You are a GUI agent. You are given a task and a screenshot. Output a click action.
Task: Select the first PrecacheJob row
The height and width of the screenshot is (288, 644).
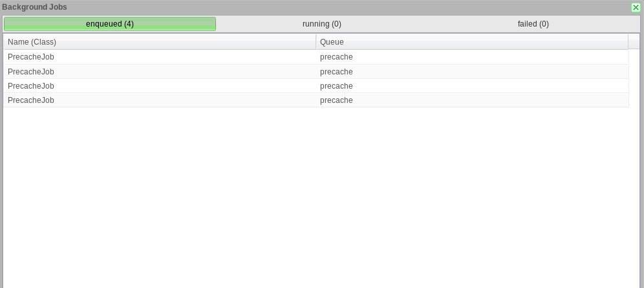click(x=316, y=57)
